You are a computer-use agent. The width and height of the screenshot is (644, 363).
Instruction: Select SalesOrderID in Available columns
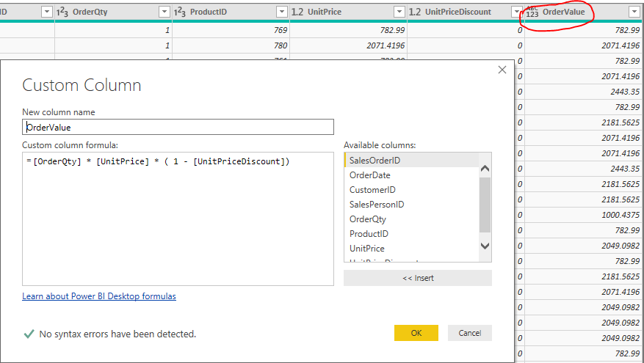(x=411, y=161)
